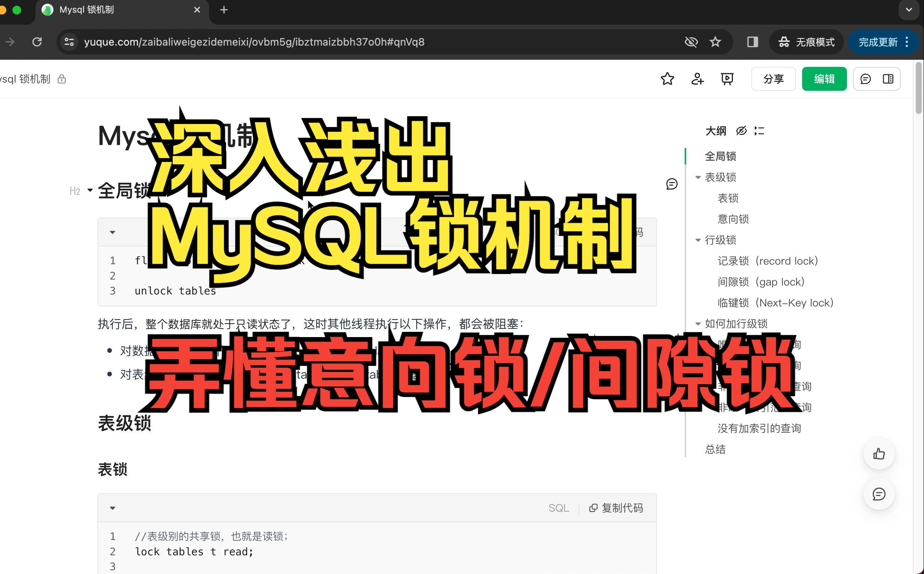Click the unlock tables code line
This screenshot has height=574, width=924.
[x=175, y=291]
